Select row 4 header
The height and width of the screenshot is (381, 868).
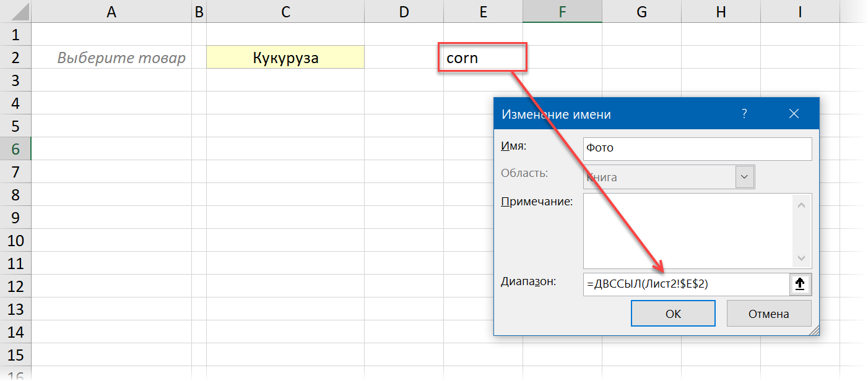(15, 103)
